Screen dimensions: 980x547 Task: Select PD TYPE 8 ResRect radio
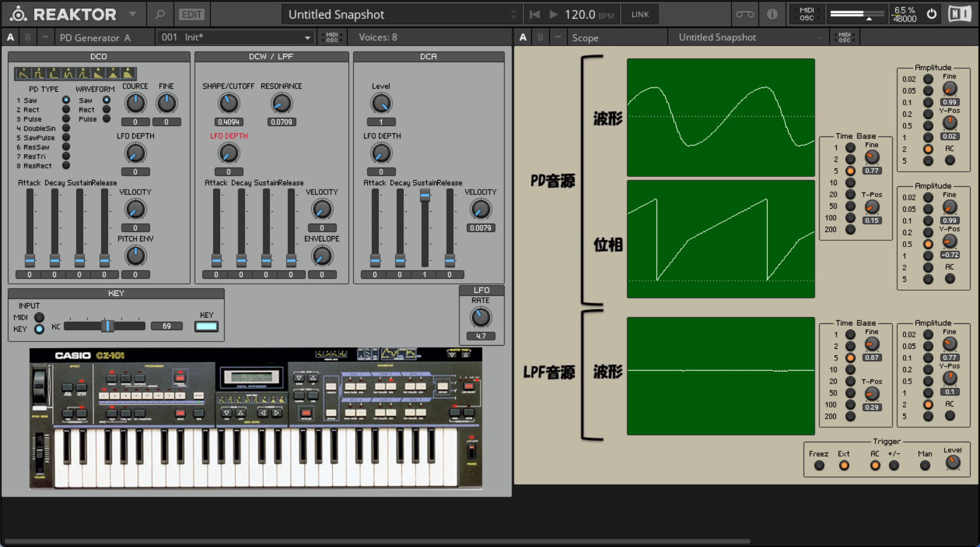tap(66, 166)
